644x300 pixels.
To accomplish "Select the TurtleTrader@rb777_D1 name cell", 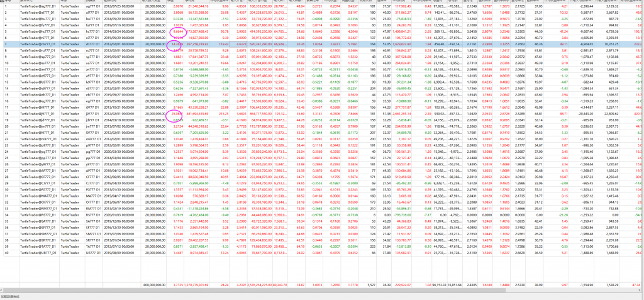I will tap(38, 45).
